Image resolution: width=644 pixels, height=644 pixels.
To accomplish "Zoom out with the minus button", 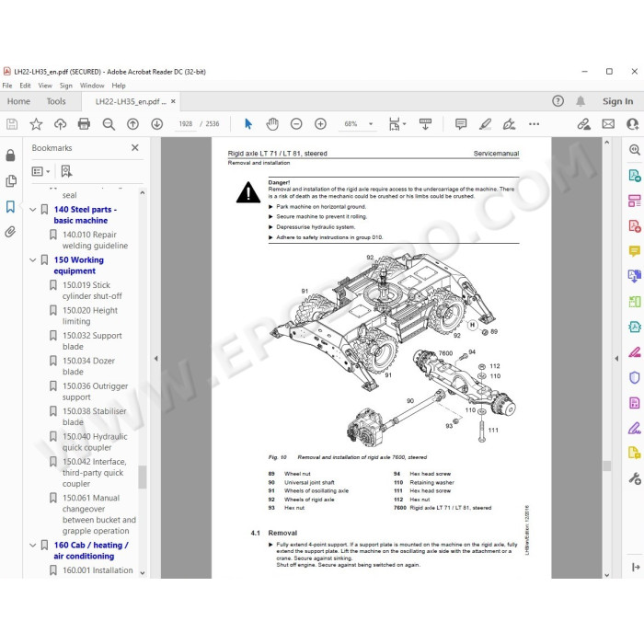I will 296,124.
